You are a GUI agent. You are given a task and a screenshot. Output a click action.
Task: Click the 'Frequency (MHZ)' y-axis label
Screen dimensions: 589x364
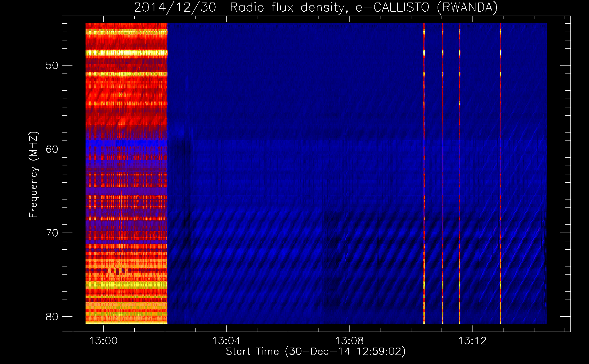pos(33,175)
